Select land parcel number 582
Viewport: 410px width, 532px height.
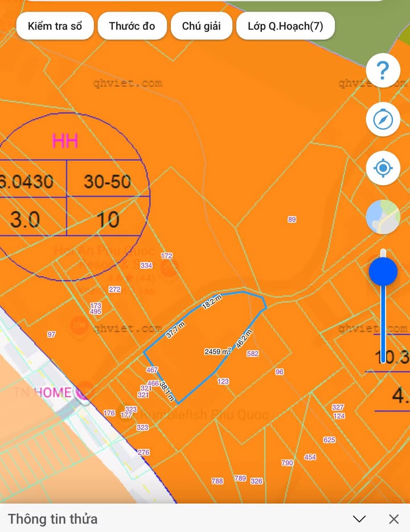click(253, 354)
